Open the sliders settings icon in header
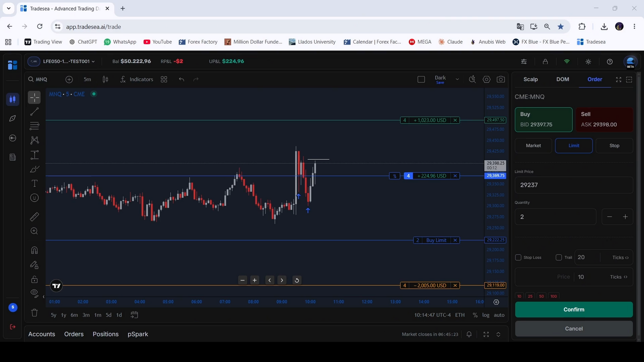The width and height of the screenshot is (644, 362). click(524, 61)
